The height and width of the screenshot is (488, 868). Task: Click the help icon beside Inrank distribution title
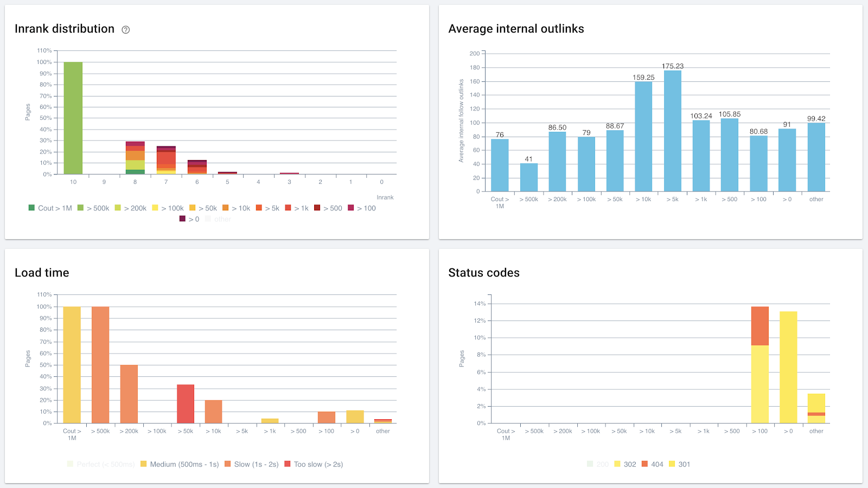point(126,30)
